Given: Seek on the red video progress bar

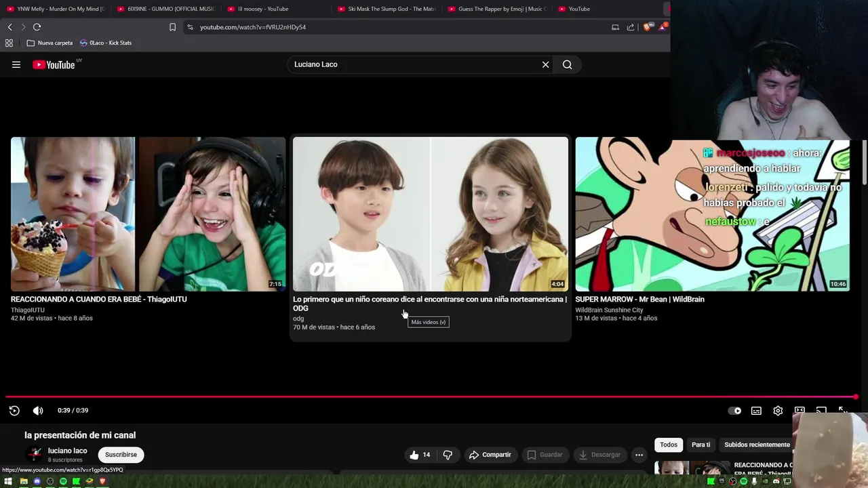Looking at the screenshot, I should (x=431, y=397).
